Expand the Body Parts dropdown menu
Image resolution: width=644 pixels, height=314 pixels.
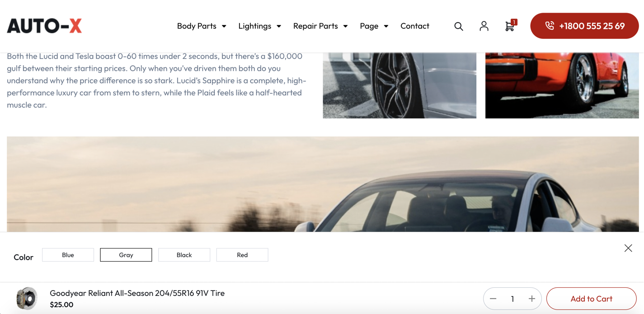pyautogui.click(x=202, y=26)
